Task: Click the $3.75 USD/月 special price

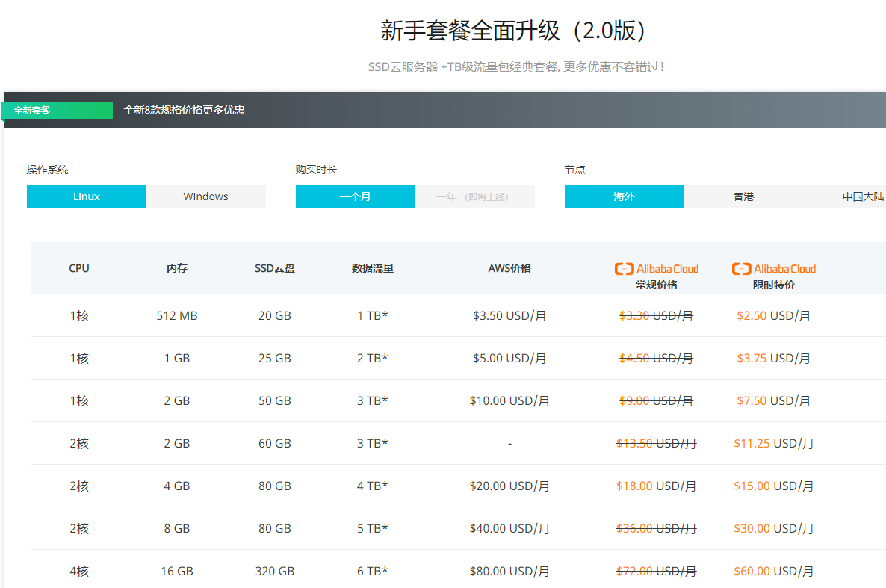Action: tap(773, 359)
